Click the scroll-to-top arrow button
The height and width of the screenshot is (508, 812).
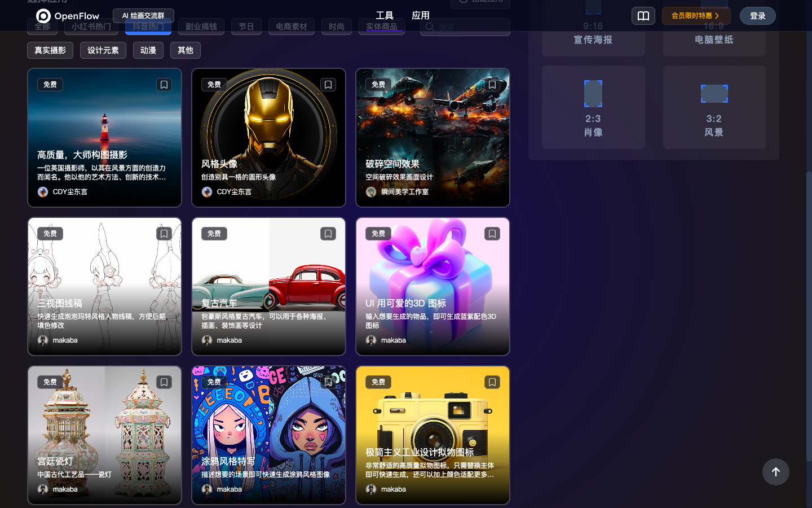point(776,472)
